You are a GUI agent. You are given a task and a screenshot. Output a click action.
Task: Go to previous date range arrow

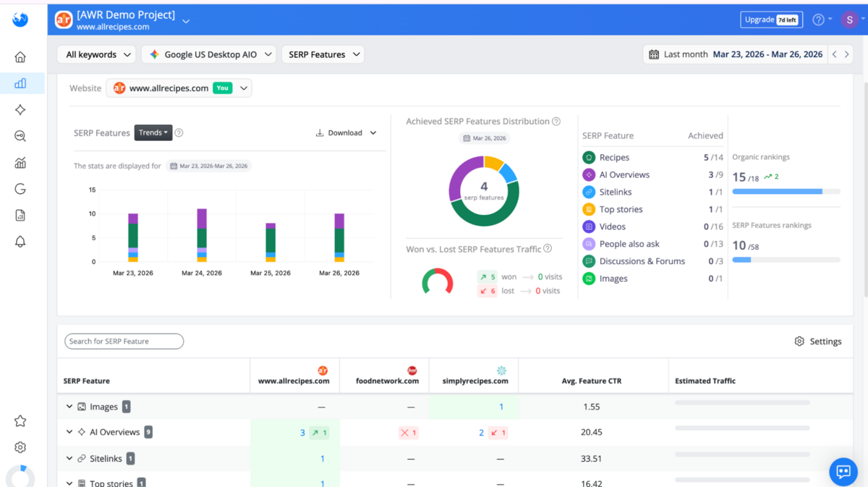pyautogui.click(x=834, y=54)
